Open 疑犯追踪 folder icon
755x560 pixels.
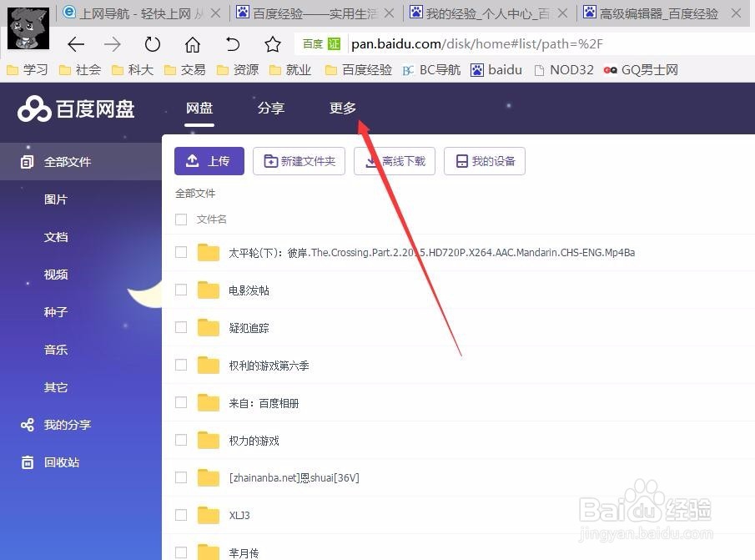[x=209, y=327]
